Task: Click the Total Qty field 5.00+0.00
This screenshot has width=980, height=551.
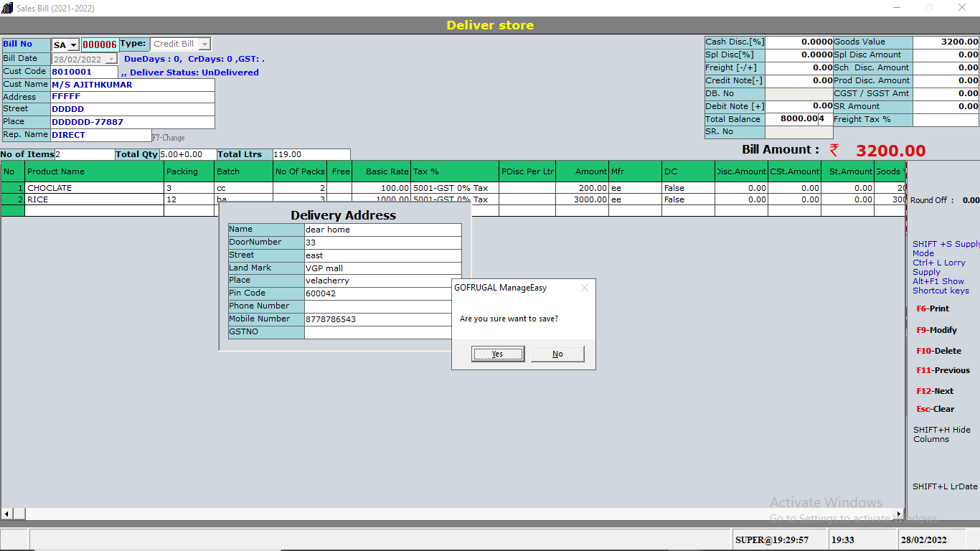Action: click(x=188, y=154)
